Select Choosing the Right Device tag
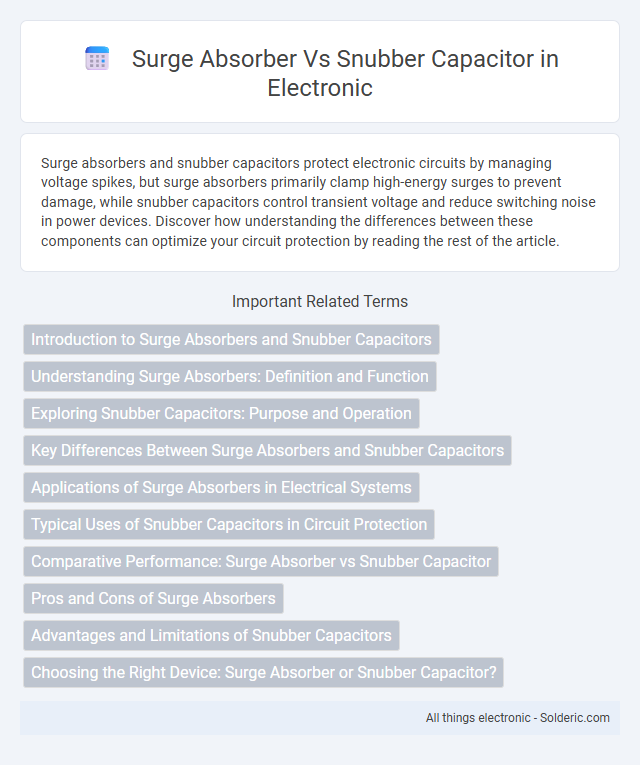The image size is (640, 765). click(x=263, y=673)
